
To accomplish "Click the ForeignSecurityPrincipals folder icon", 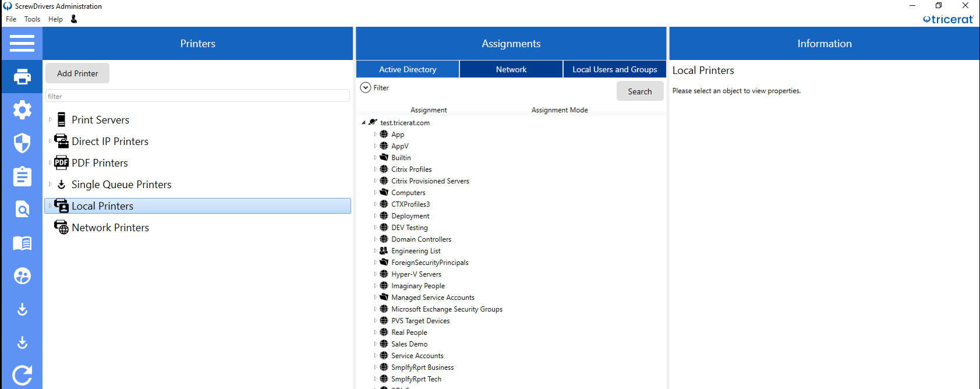I will pos(384,262).
